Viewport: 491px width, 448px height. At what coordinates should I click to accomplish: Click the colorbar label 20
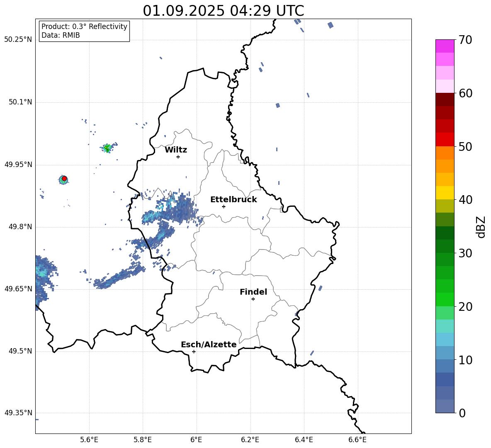(x=465, y=307)
